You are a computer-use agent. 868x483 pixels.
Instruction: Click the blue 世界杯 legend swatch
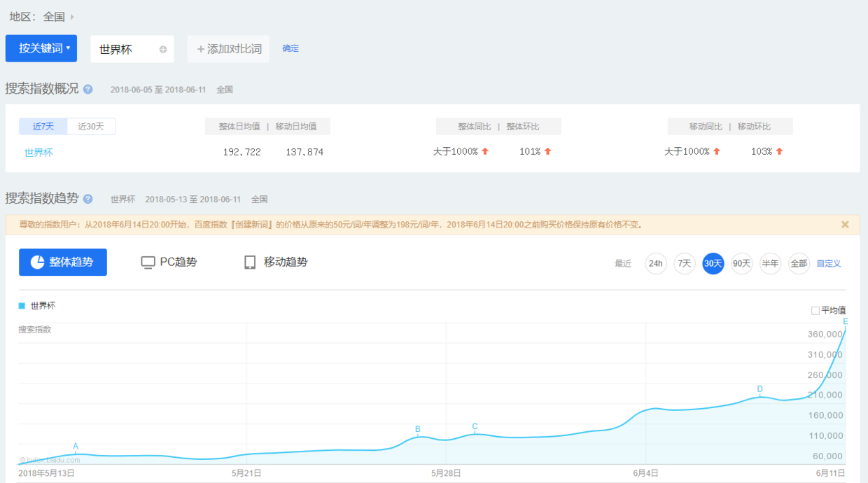pos(23,305)
